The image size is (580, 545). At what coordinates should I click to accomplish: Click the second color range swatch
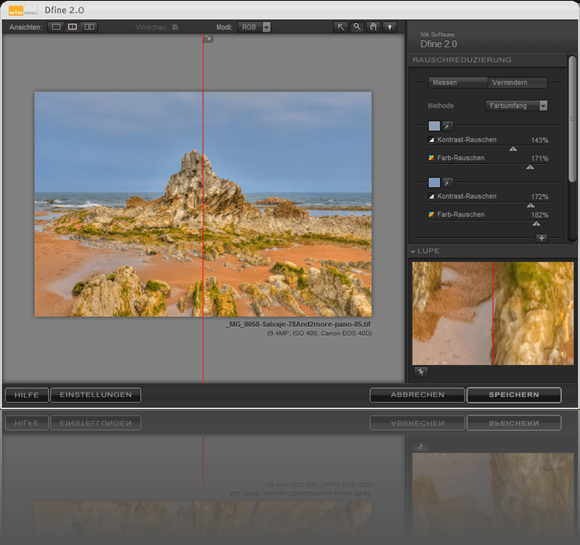pyautogui.click(x=434, y=182)
